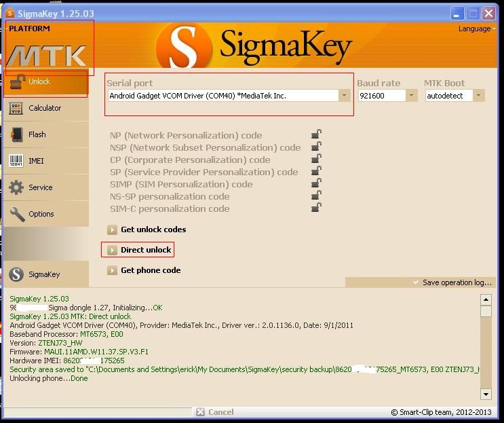Click padlock icon next to NP code
Viewport: 504px width, 423px height.
(x=316, y=134)
